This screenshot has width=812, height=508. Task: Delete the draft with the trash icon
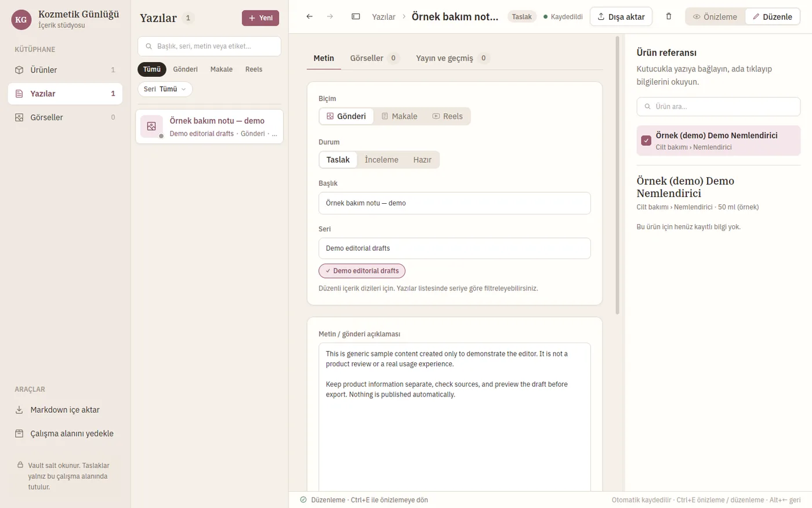[669, 17]
